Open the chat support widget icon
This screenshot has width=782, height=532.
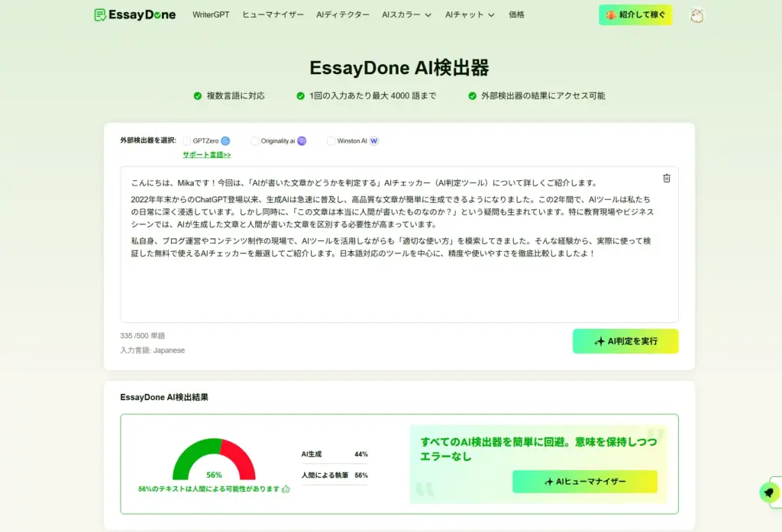point(769,492)
